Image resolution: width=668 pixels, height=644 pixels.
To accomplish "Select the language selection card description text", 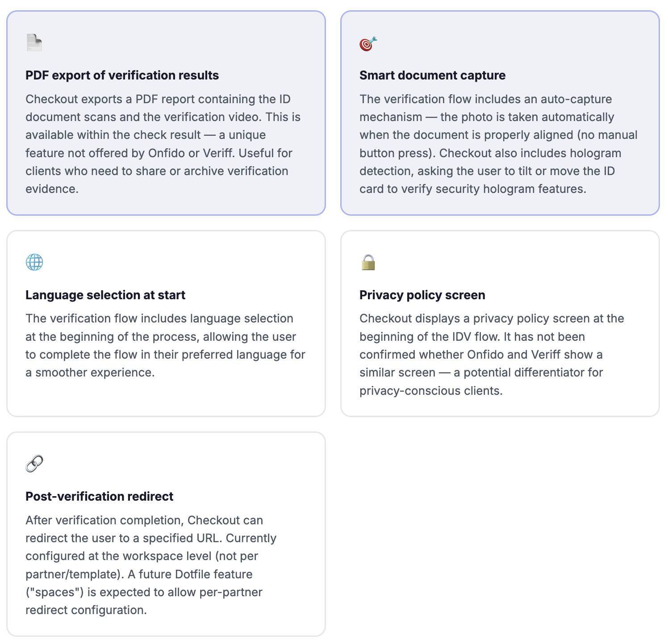I will tap(165, 346).
